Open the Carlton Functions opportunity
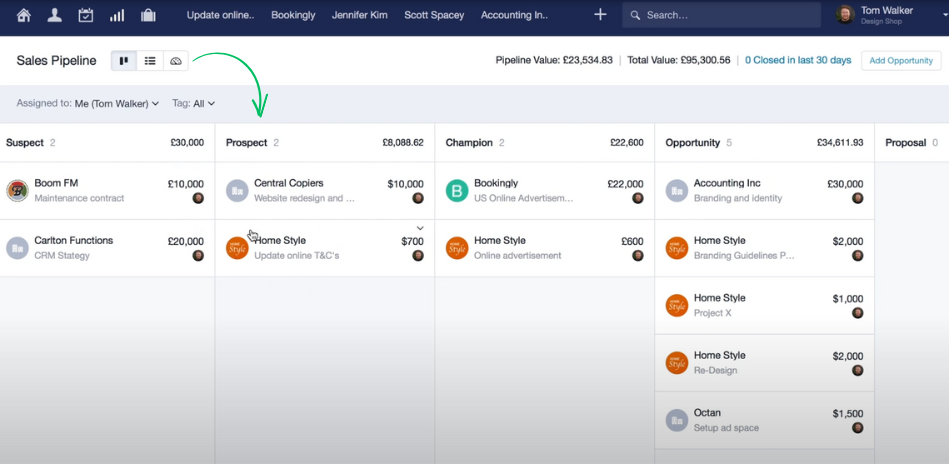 click(107, 248)
